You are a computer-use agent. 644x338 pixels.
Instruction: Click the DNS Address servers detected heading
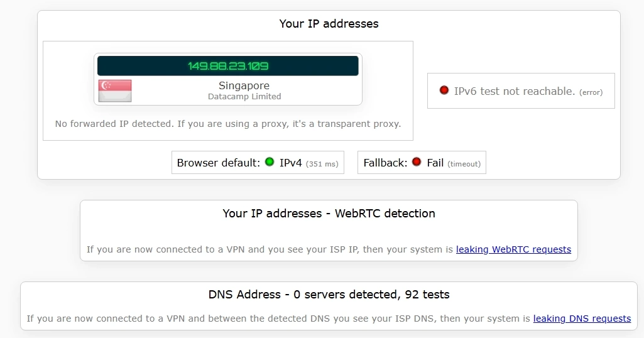pos(329,295)
